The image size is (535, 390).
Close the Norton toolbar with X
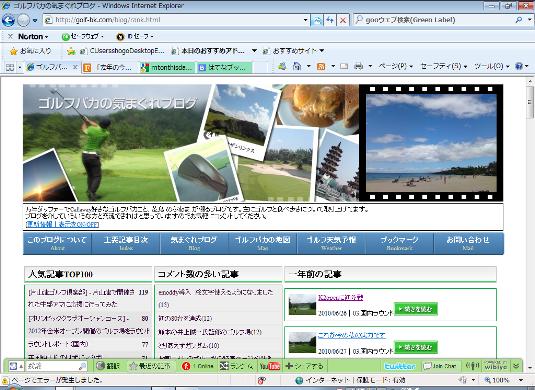coord(10,36)
